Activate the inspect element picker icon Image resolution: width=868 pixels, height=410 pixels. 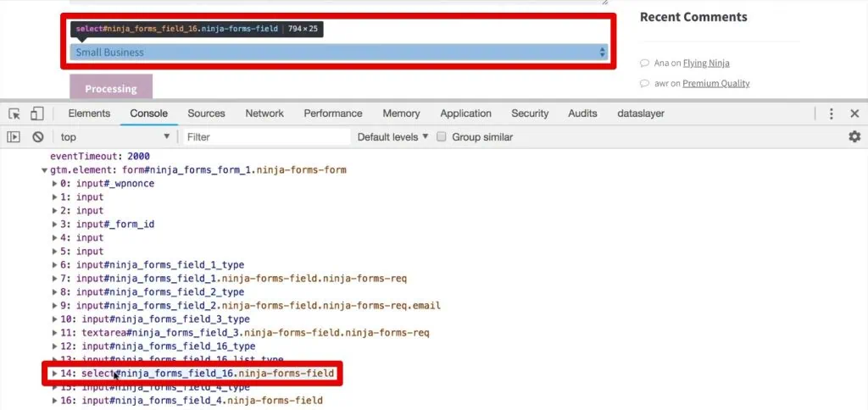click(x=15, y=114)
